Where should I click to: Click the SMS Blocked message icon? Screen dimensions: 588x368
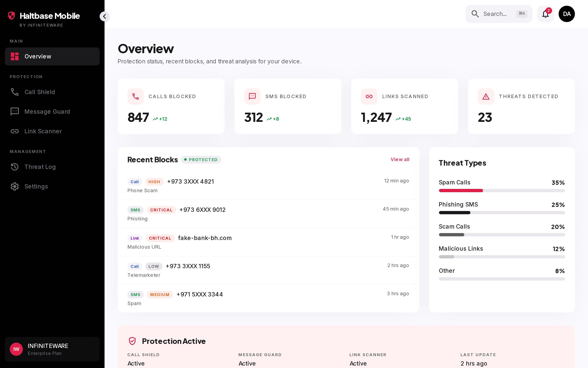[x=252, y=96]
